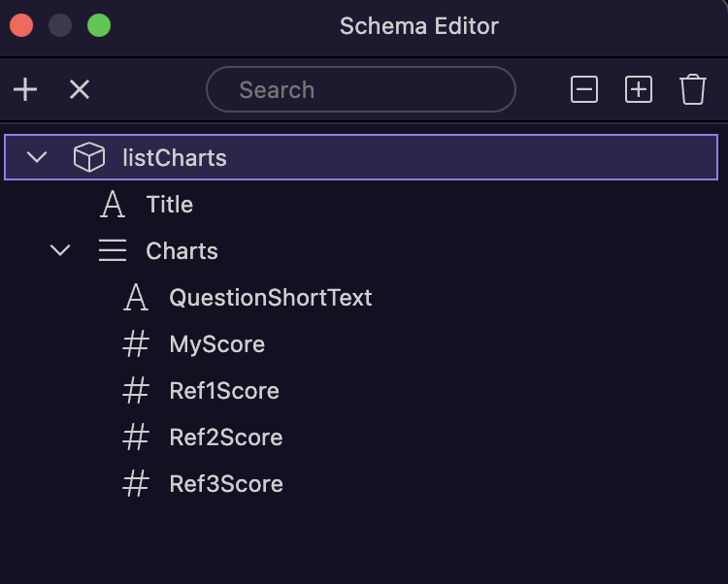Zoom the Schema Editor with green button

[x=99, y=25]
